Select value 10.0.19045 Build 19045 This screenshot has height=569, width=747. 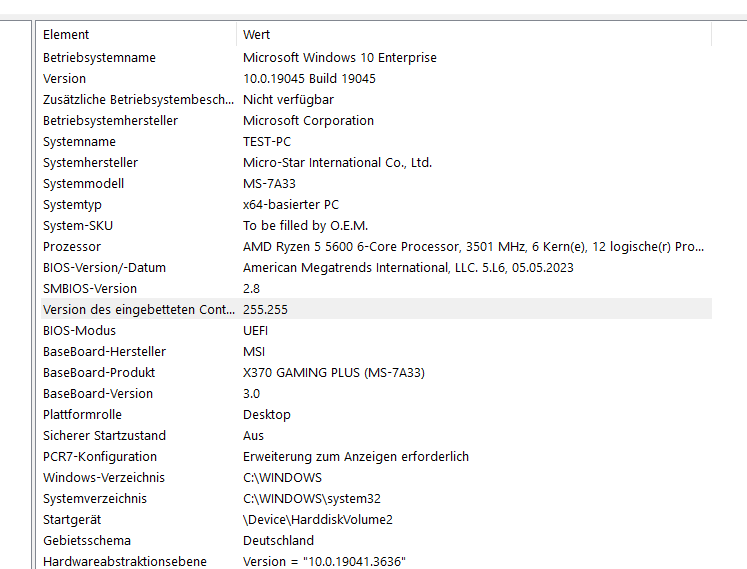pos(309,79)
